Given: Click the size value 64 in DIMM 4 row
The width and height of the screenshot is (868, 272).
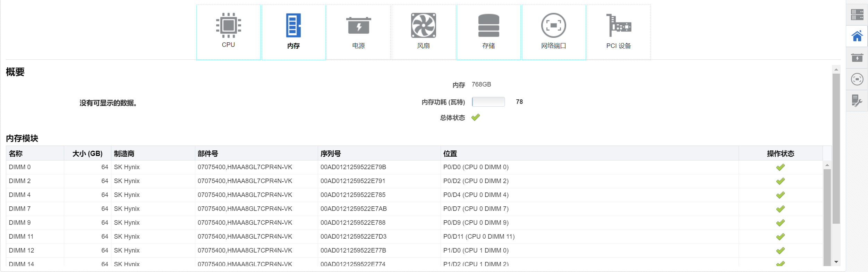Looking at the screenshot, I should [x=105, y=195].
